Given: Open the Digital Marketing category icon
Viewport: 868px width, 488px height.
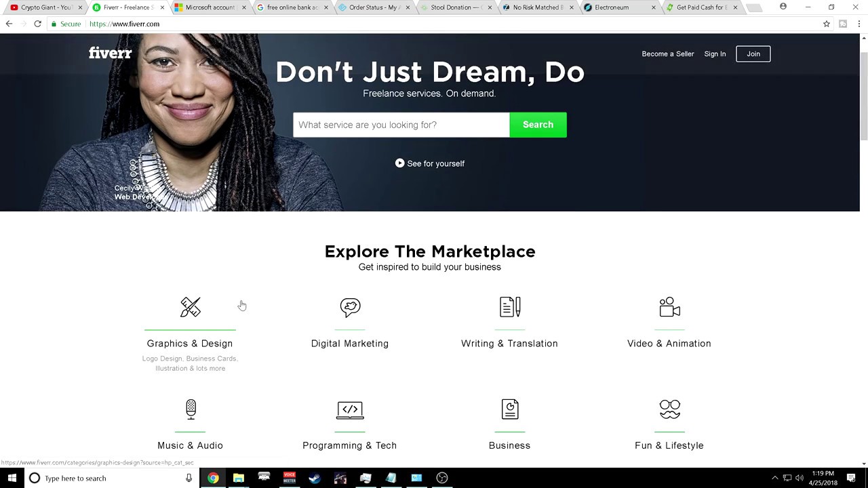Looking at the screenshot, I should point(350,307).
